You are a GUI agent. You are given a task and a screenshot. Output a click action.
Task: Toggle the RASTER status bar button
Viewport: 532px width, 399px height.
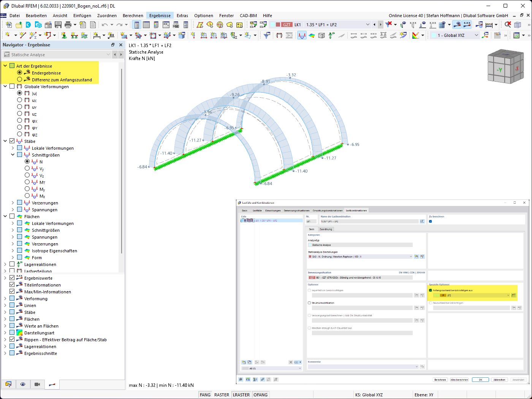point(222,395)
